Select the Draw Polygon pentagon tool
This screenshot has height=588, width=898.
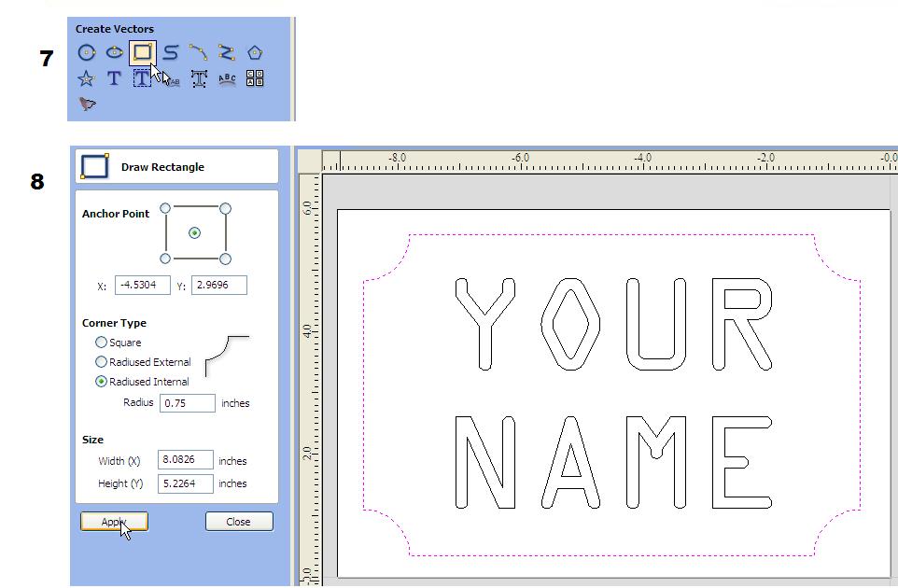click(255, 52)
